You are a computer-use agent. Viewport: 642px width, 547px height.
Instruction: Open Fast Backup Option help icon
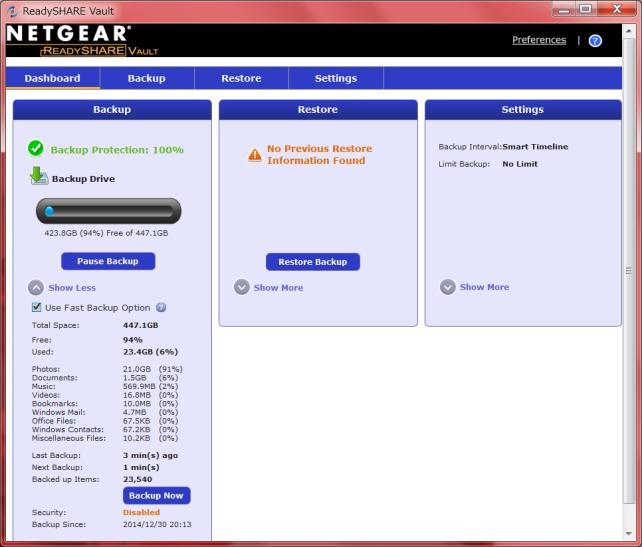point(161,307)
